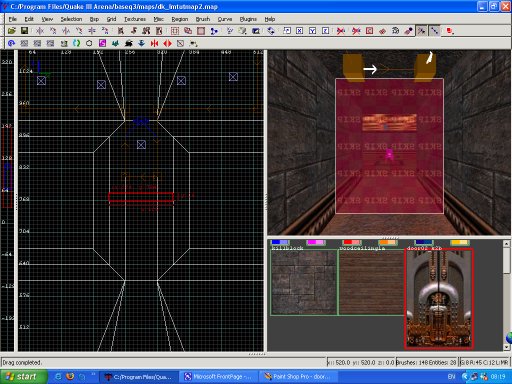Rotate the selection around the Z axis
The image size is (512, 384).
click(x=105, y=31)
